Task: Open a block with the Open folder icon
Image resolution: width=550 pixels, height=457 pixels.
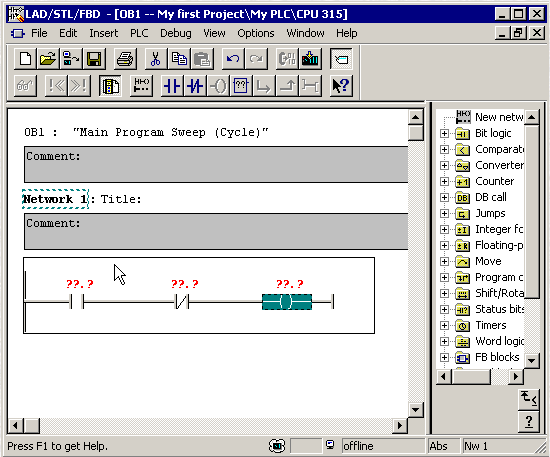Action: (x=48, y=59)
